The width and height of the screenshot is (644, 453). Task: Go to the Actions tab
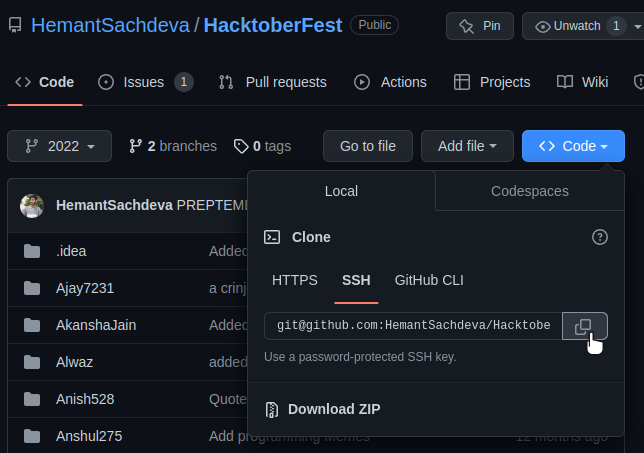click(x=390, y=82)
